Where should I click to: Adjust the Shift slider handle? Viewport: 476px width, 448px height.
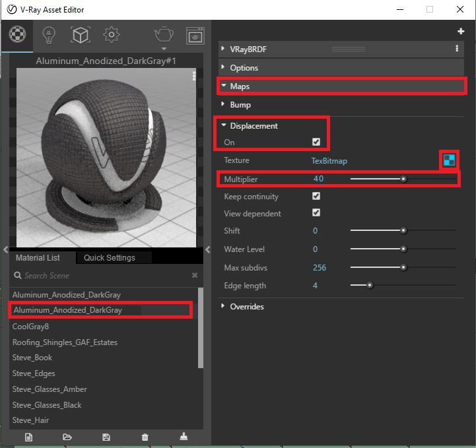click(403, 230)
